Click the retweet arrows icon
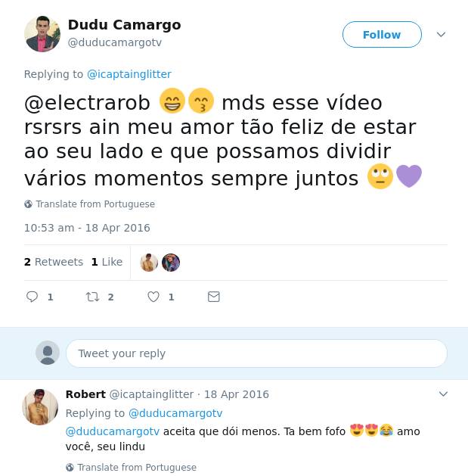The width and height of the screenshot is (468, 476). (92, 297)
